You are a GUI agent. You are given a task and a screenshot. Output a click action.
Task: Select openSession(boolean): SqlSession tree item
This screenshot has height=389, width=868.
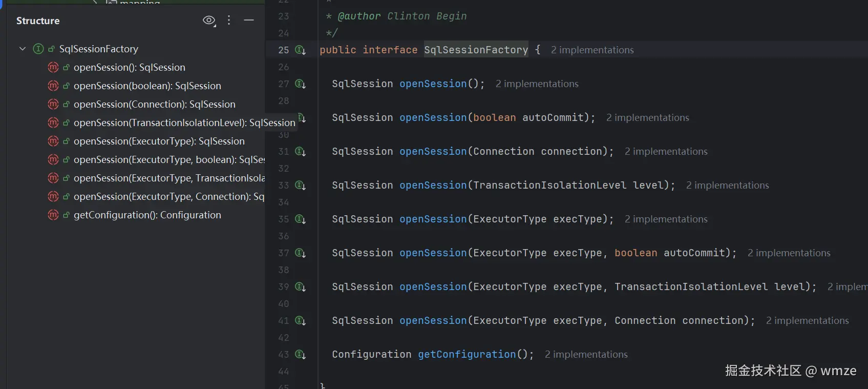[x=147, y=86]
